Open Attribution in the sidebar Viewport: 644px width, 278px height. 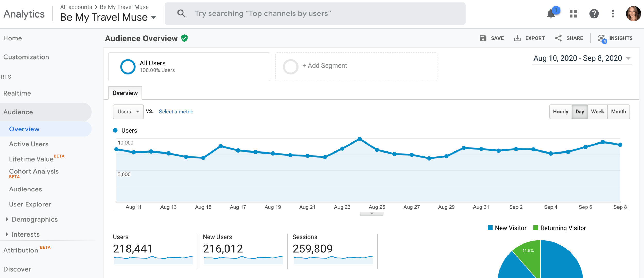21,250
